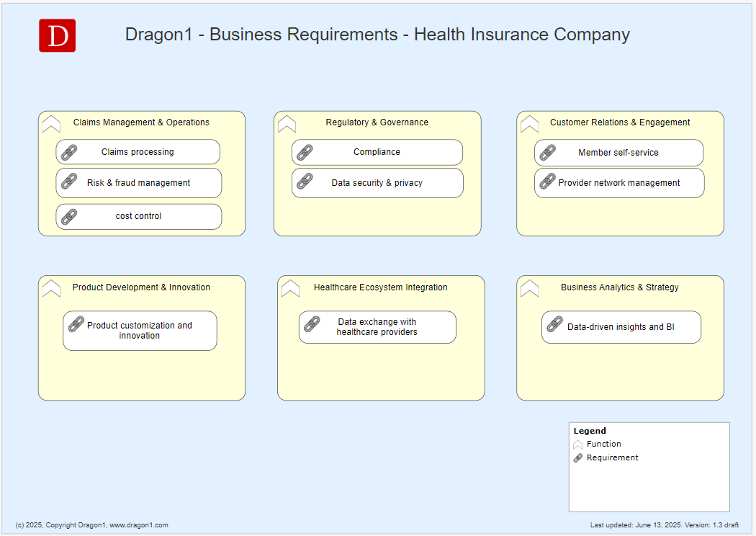Click the copyright Dragon1 footer text

pyautogui.click(x=91, y=525)
